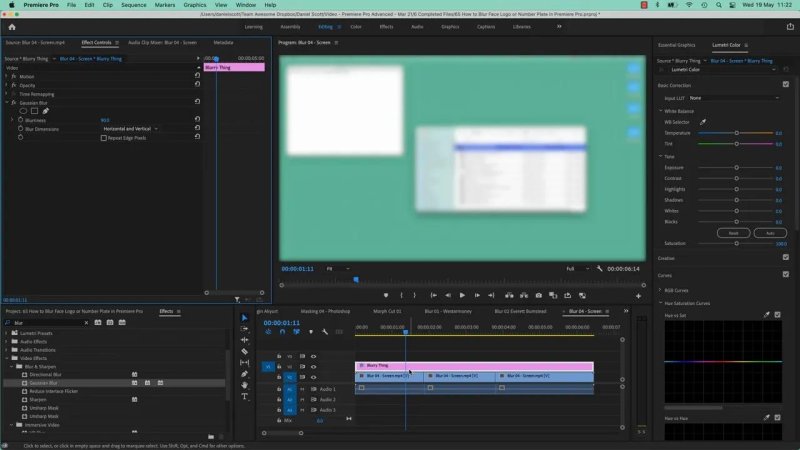Click the Home icon
The width and height of the screenshot is (800, 450).
(x=12, y=27)
